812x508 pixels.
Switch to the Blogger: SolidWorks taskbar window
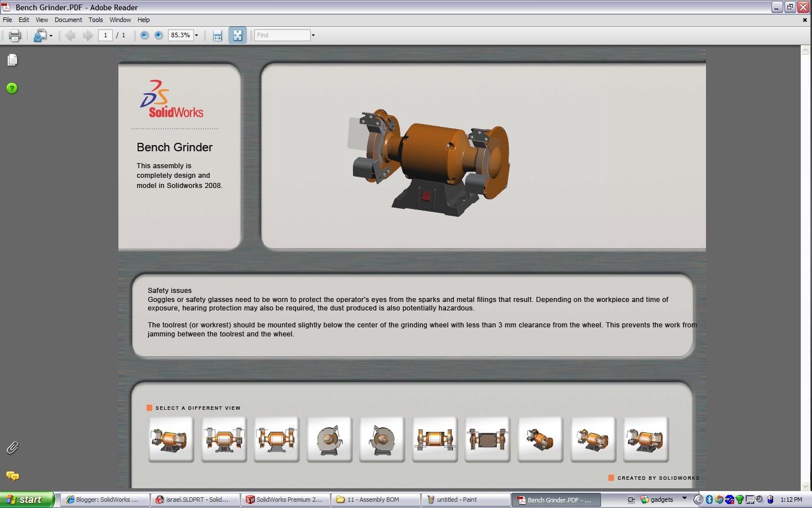click(x=104, y=500)
